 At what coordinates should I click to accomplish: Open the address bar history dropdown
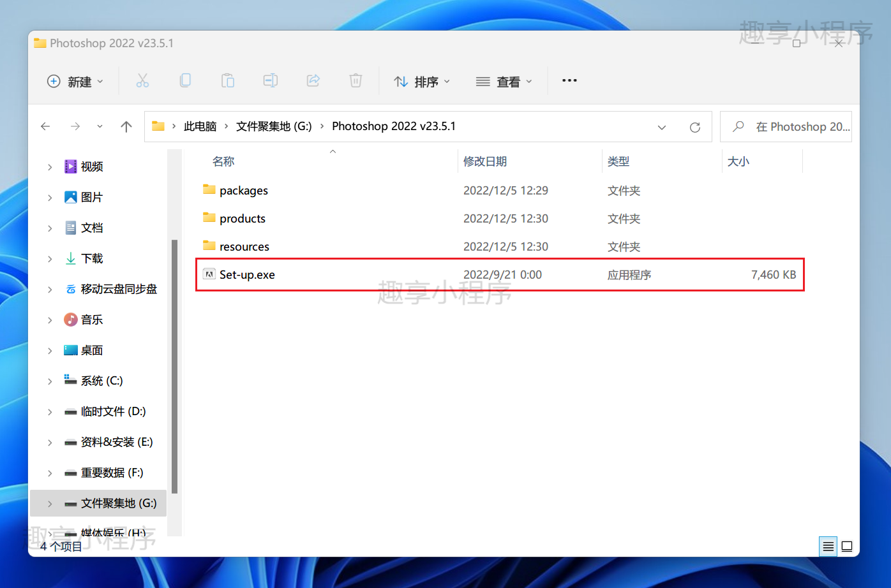tap(662, 127)
